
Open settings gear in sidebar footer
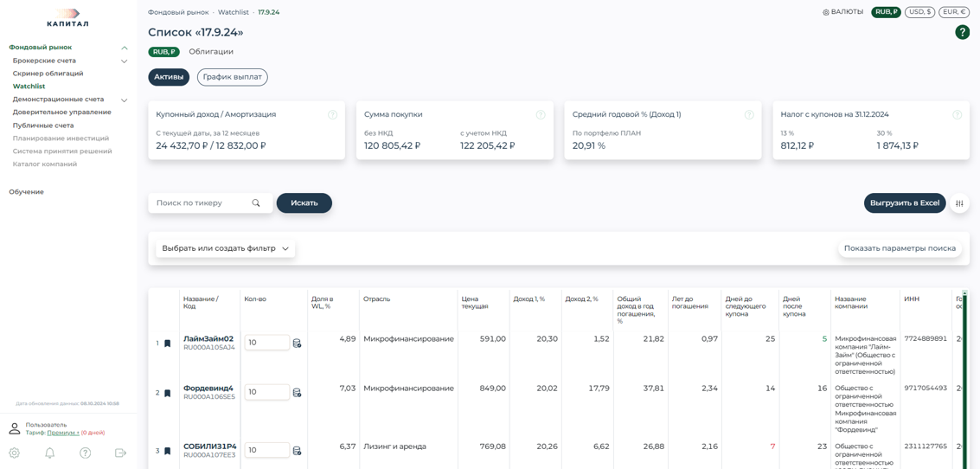point(15,453)
